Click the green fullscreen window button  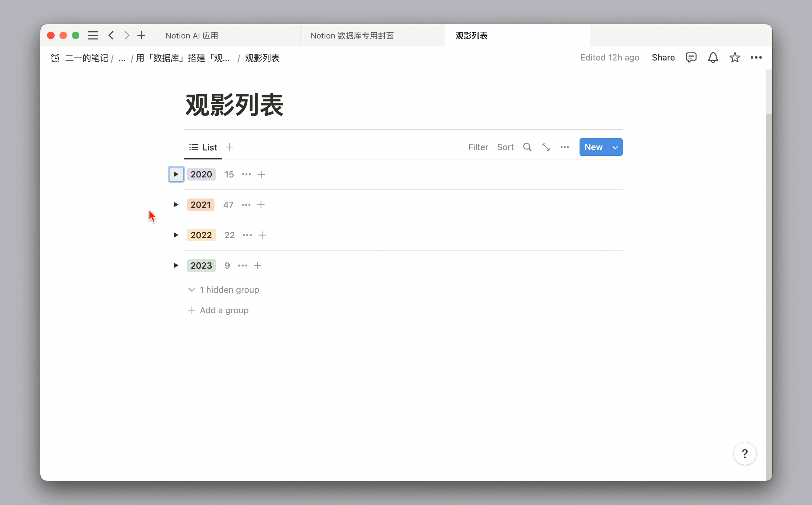click(x=76, y=35)
